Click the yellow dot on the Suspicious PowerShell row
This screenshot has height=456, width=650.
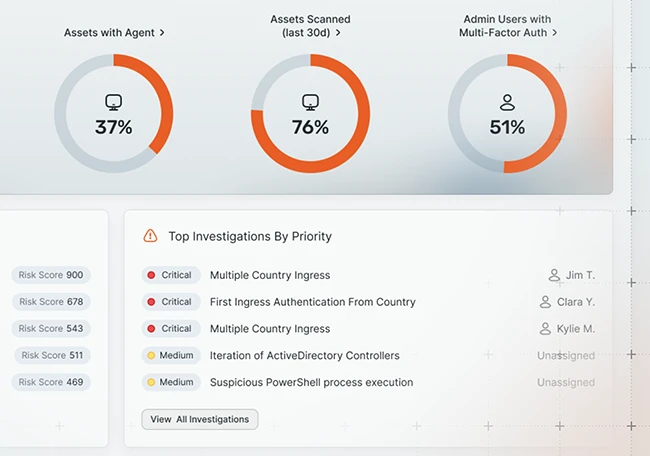coord(151,382)
